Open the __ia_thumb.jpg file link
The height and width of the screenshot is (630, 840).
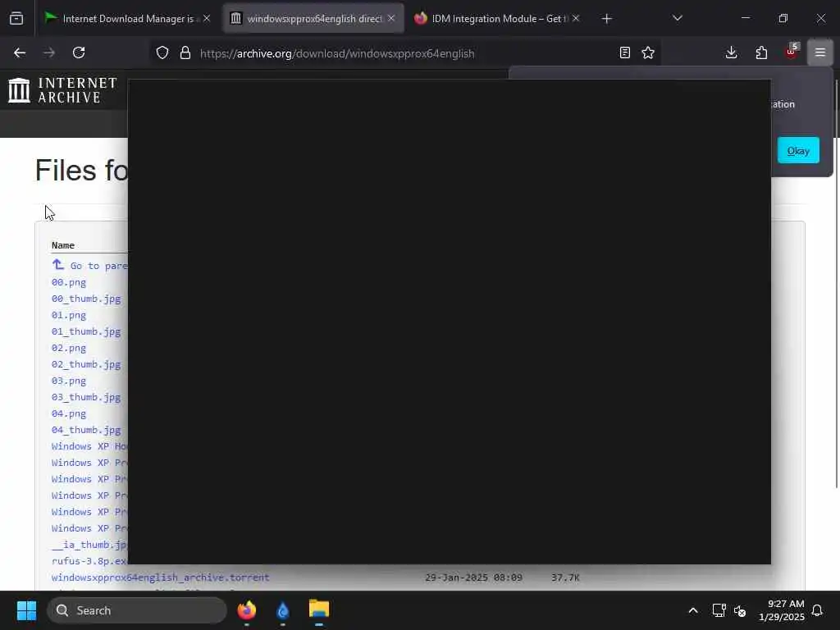point(89,545)
